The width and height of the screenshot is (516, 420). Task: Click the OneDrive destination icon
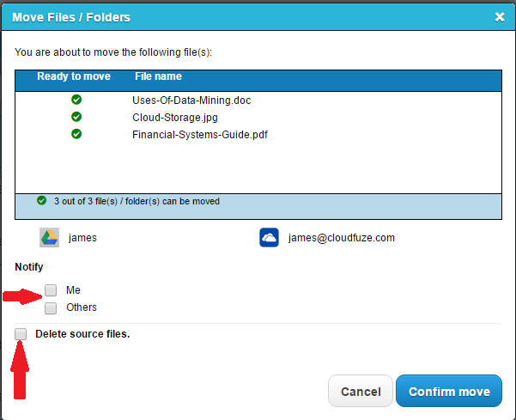click(x=269, y=238)
